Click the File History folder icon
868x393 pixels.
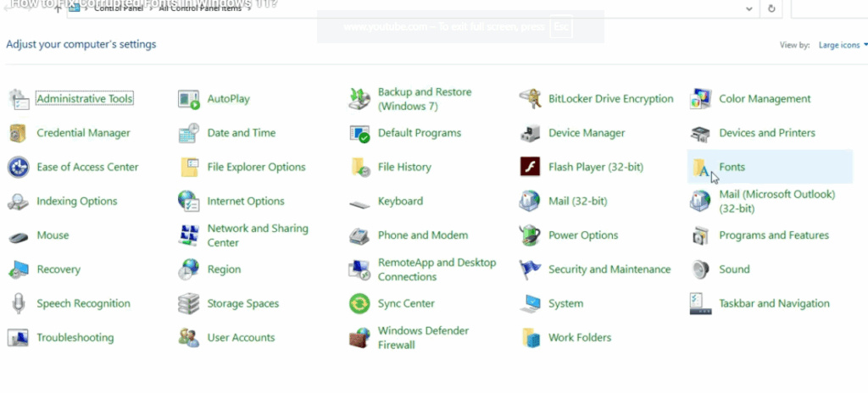coord(360,167)
